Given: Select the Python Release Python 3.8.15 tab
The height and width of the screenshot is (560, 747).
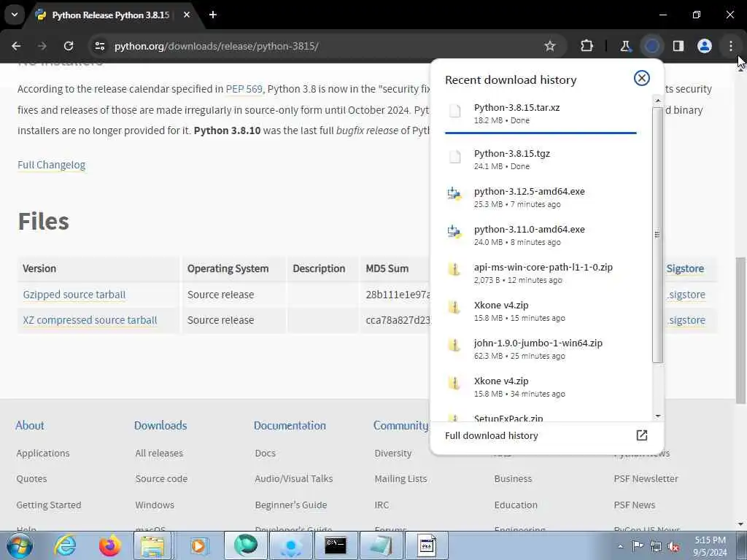Looking at the screenshot, I should pos(111,15).
